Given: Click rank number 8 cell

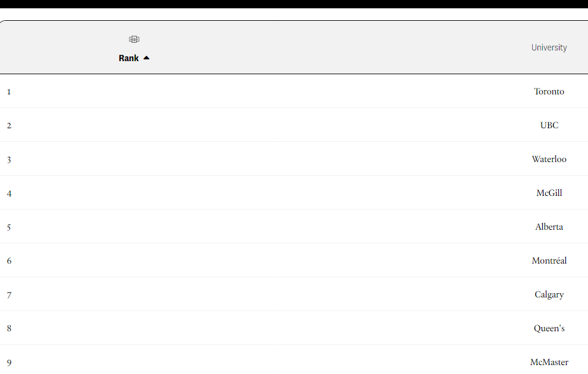Looking at the screenshot, I should tap(9, 328).
